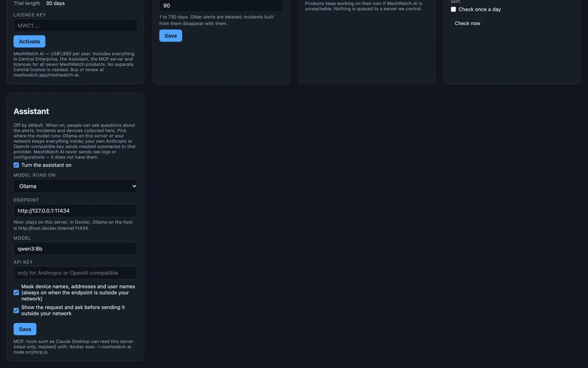Focus the API Key input field
Screen dimensions: 588x368
75,273
